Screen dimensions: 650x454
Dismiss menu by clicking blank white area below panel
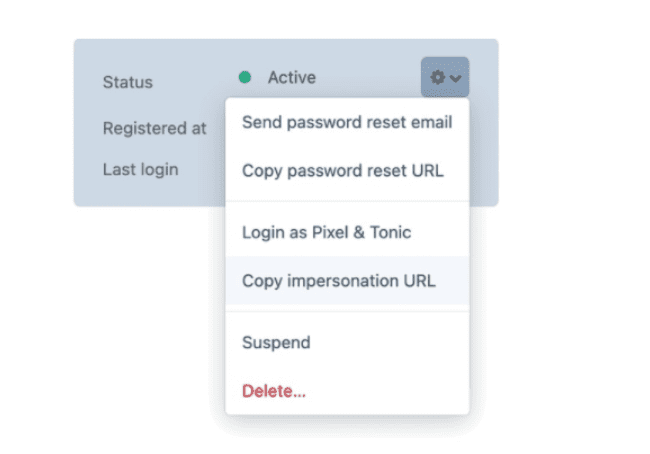(120, 320)
